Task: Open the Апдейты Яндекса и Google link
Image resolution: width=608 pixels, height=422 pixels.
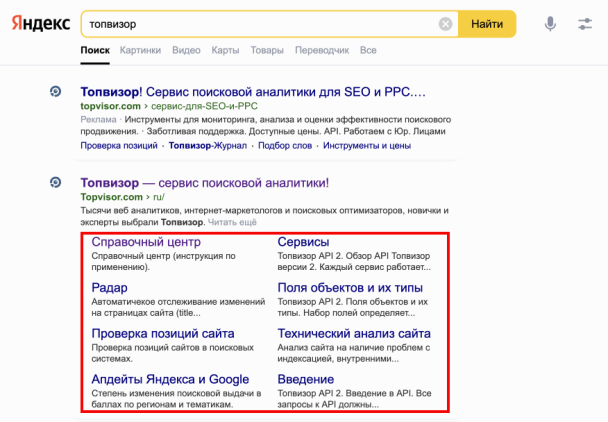Action: [170, 379]
